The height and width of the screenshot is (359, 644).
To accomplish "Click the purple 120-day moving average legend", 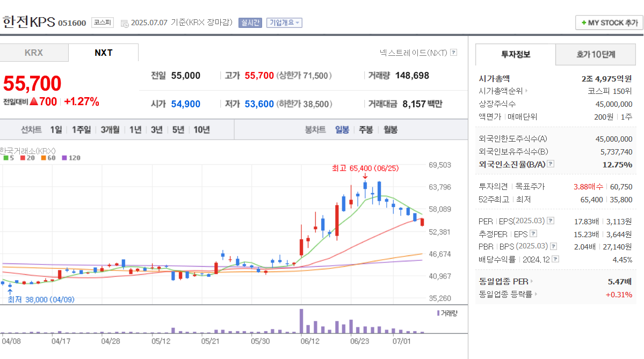I will pyautogui.click(x=71, y=158).
